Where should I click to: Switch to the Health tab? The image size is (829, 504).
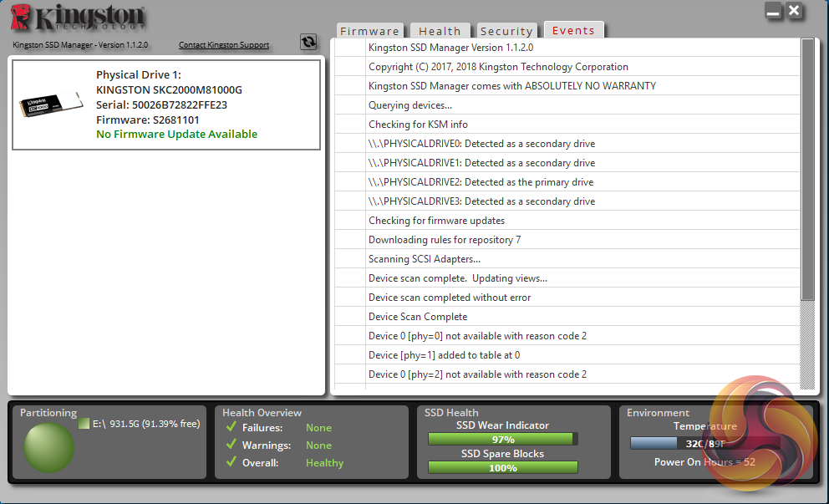(440, 31)
